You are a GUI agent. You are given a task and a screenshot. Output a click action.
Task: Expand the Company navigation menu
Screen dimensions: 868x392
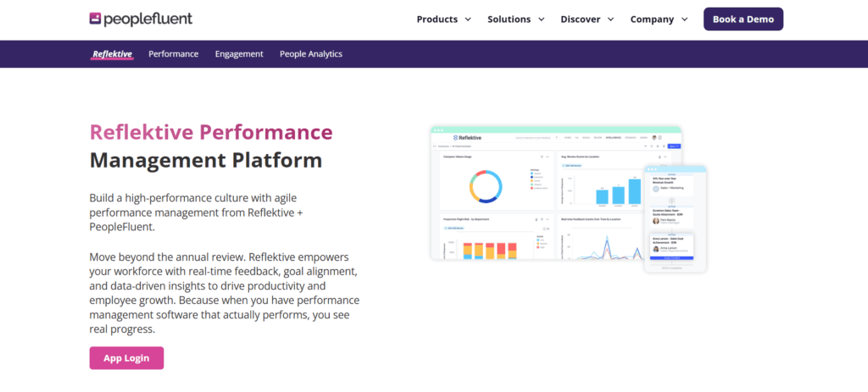tap(659, 19)
